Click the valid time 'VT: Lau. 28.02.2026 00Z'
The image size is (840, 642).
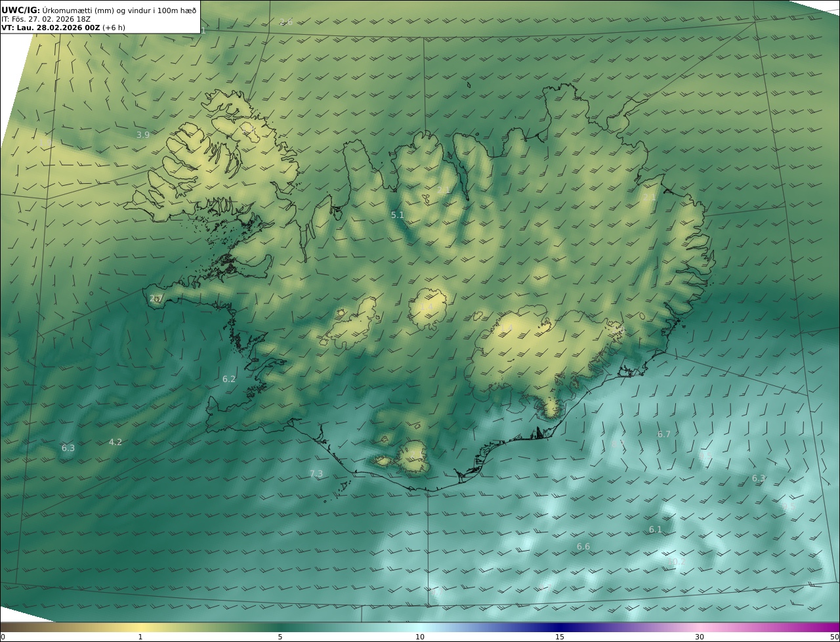point(51,28)
